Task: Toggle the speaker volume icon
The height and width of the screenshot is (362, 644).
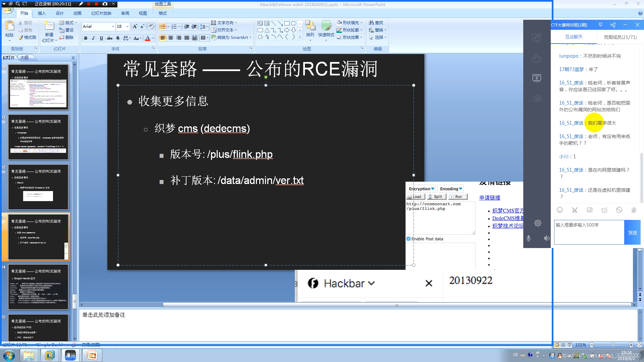Action: (x=547, y=238)
